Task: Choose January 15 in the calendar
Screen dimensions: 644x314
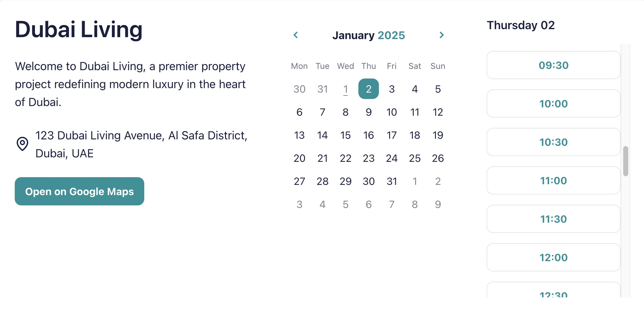Action: pyautogui.click(x=346, y=135)
